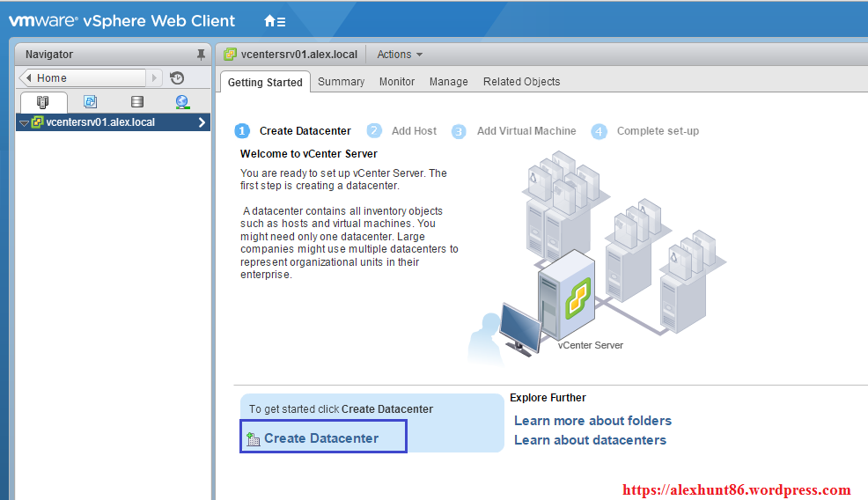The image size is (868, 500).
Task: Click the vCenter Server illustration
Action: [x=597, y=257]
